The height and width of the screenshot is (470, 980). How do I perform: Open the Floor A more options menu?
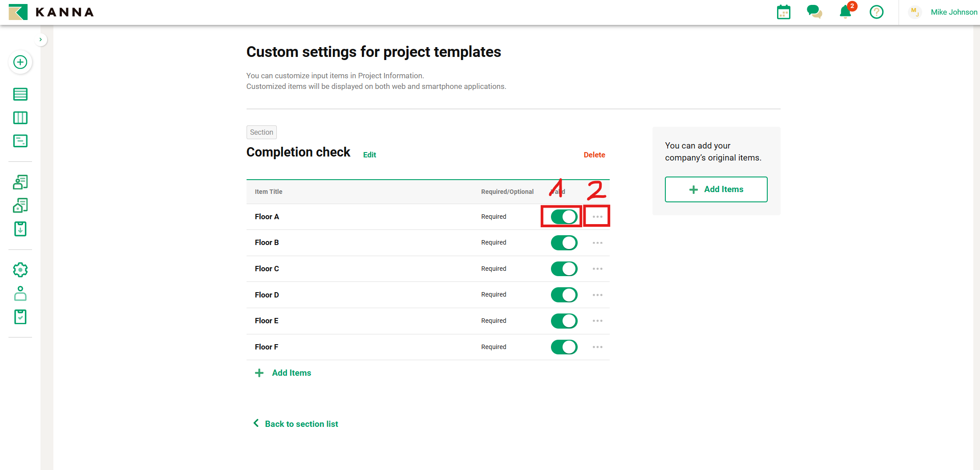pyautogui.click(x=597, y=217)
